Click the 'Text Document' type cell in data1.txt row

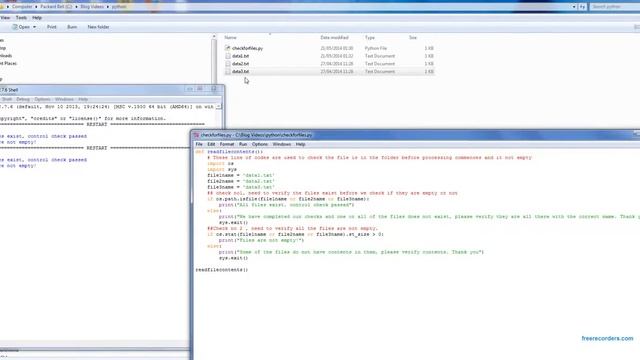coord(380,56)
